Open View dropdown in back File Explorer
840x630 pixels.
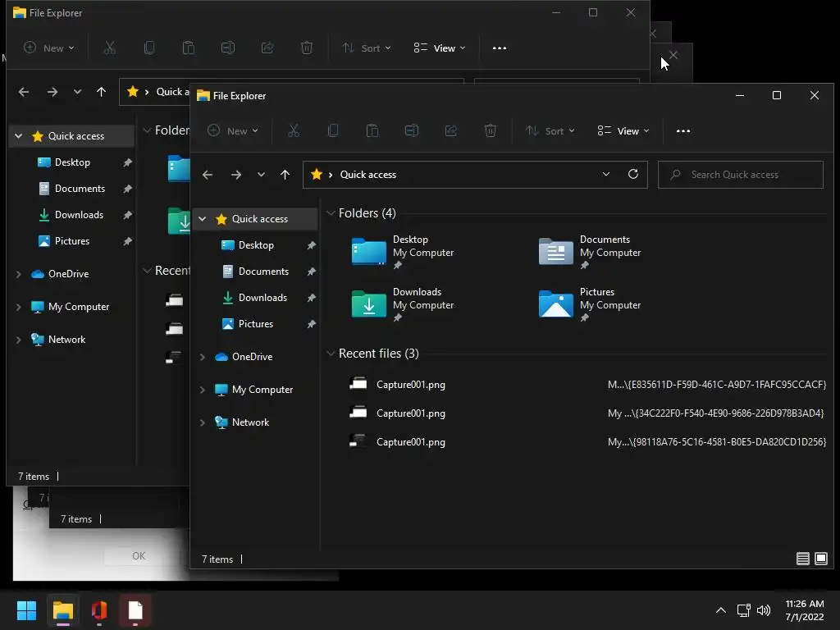[440, 48]
